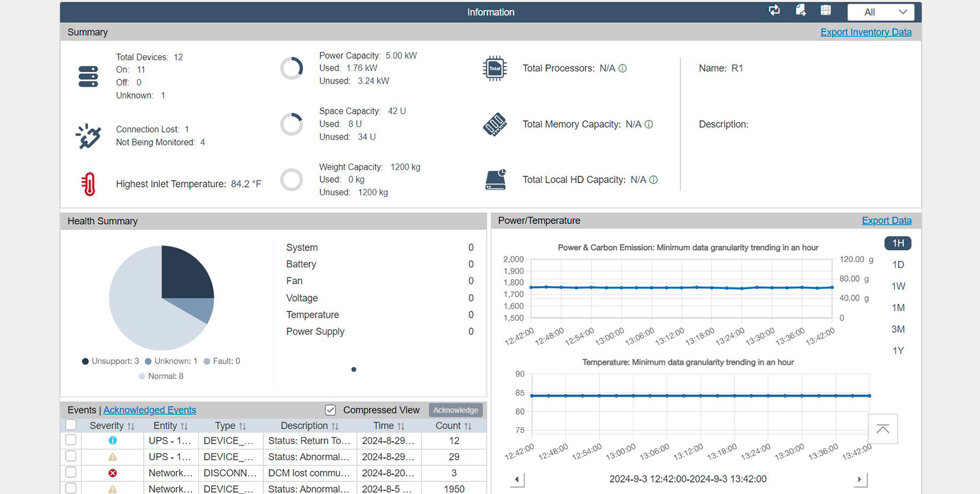Open Acknowledged Events link

(x=150, y=410)
